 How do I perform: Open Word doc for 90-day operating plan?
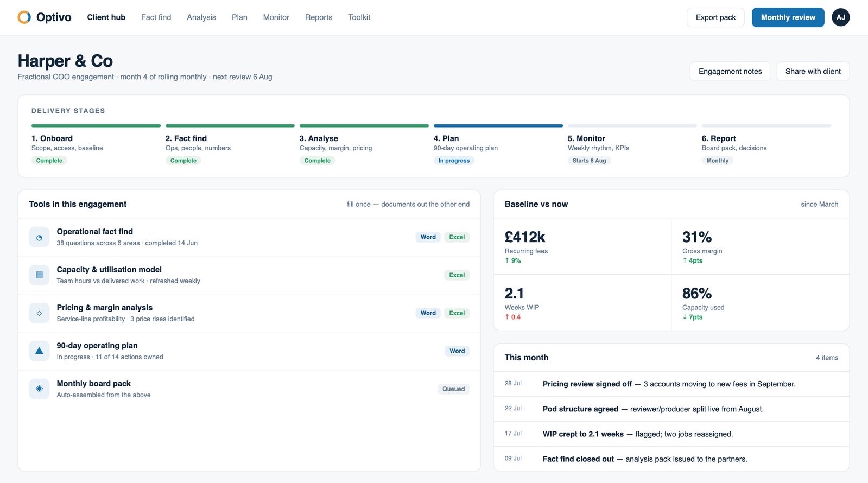(x=457, y=351)
